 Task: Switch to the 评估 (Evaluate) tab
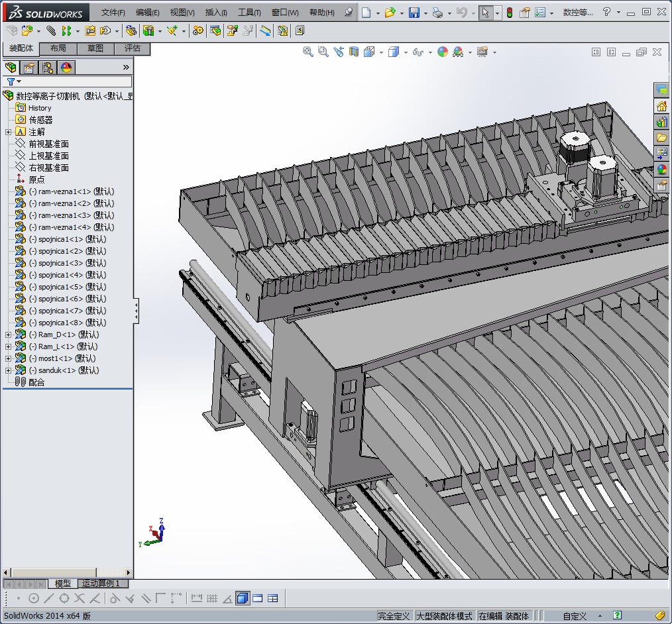pyautogui.click(x=133, y=48)
